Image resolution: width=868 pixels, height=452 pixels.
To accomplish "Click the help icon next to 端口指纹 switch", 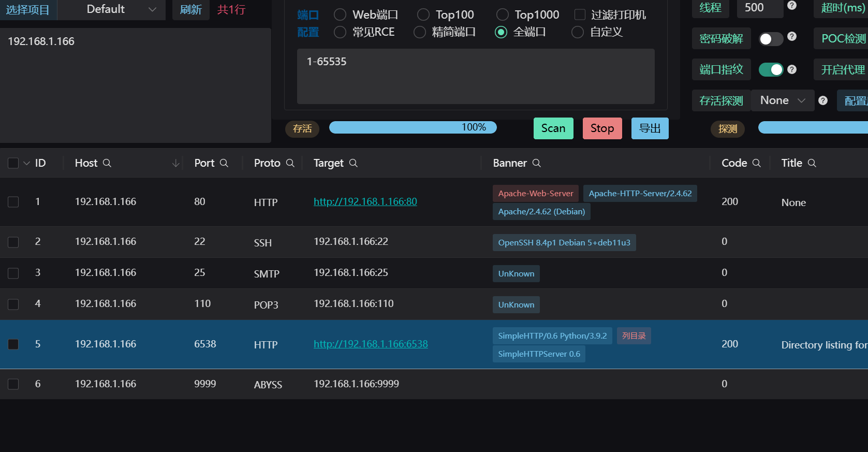I will point(792,69).
